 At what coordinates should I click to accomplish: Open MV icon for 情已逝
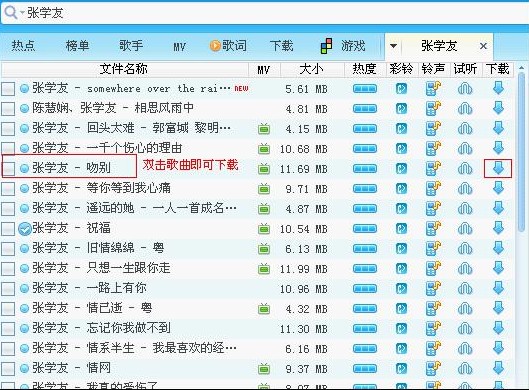[x=264, y=308]
